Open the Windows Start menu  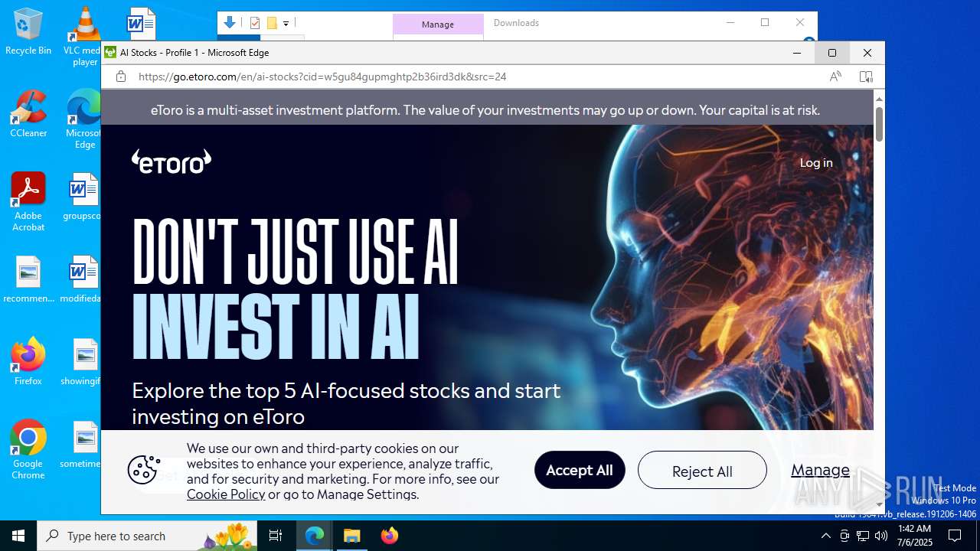[18, 536]
